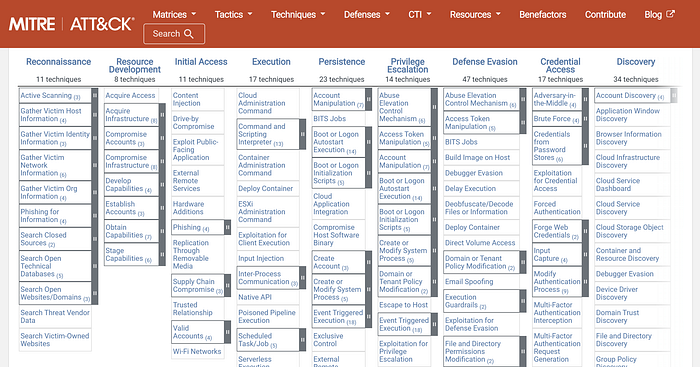Expand sub-techniques handle for Forge Web Credentials
This screenshot has width=700, height=367.
pyautogui.click(x=585, y=231)
